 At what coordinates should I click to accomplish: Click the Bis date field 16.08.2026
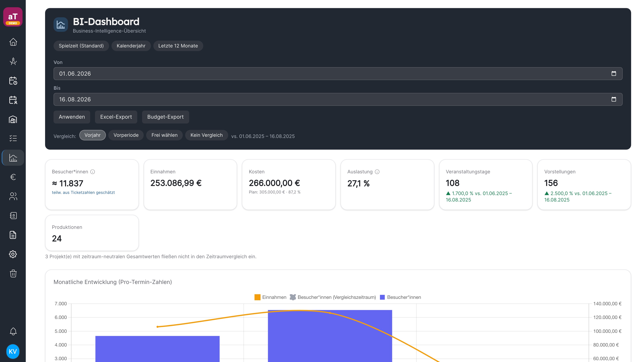[x=338, y=99]
